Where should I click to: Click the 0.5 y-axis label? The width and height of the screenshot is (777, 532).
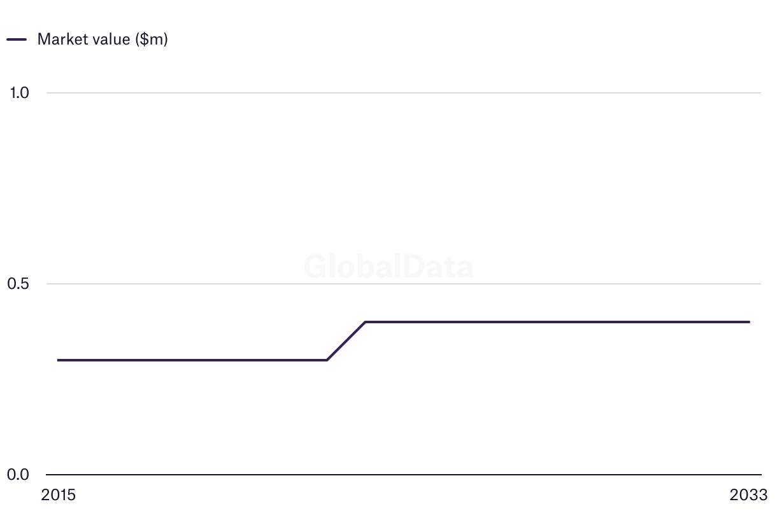click(18, 284)
